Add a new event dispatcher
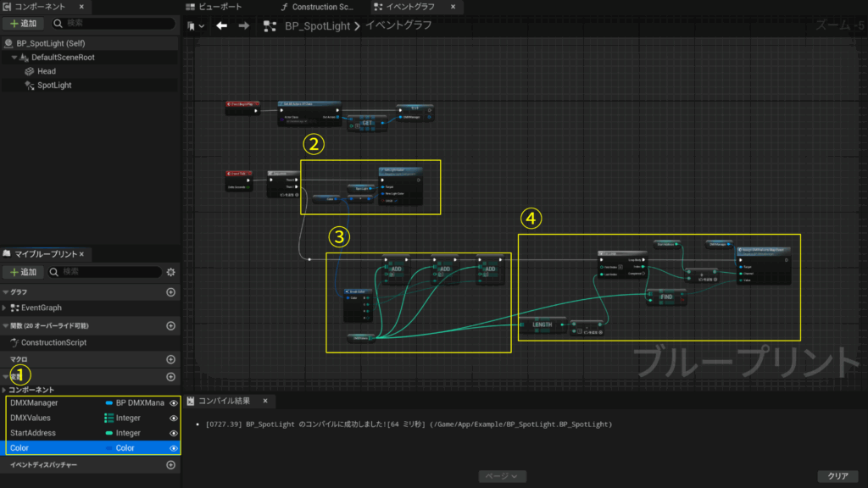Screen dimensions: 868x488 click(x=170, y=465)
